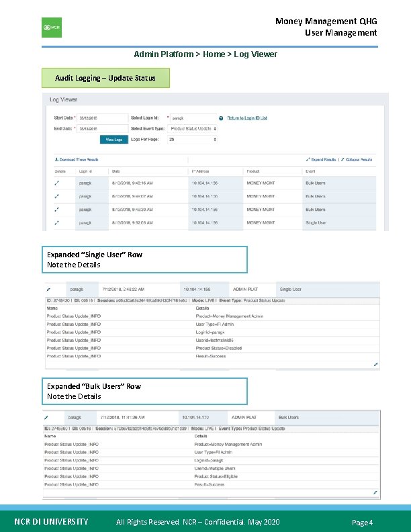
Task: Click 'Audit Logging – Update Status' heading box
Action: [x=105, y=78]
